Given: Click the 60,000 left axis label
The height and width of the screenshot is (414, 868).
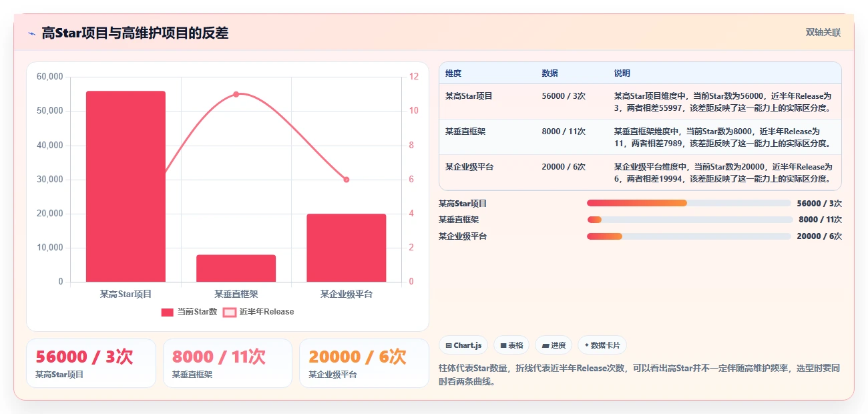Looking at the screenshot, I should click(x=50, y=77).
